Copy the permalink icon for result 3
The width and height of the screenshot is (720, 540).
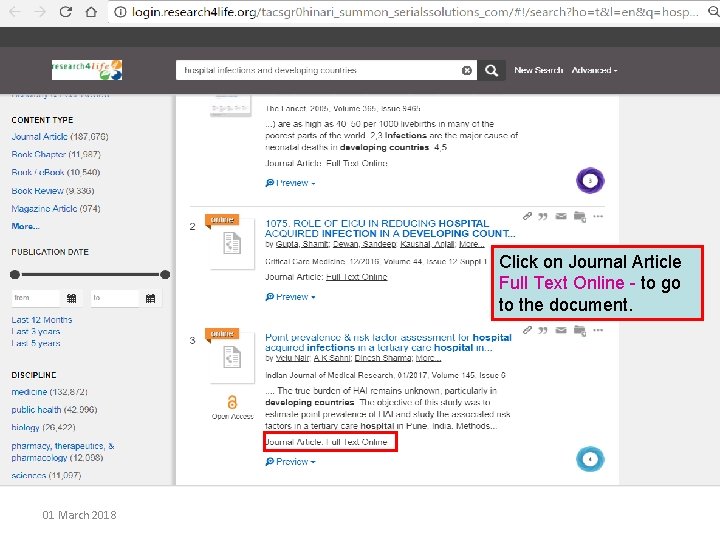(x=527, y=330)
